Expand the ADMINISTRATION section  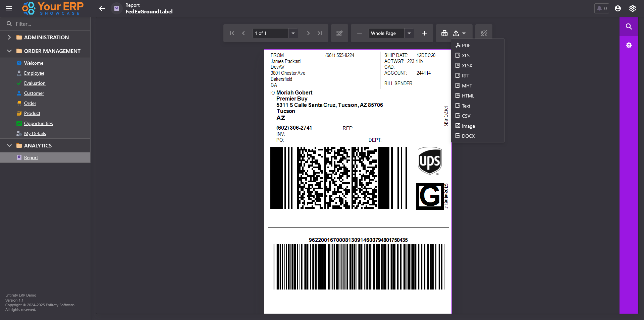(9, 37)
